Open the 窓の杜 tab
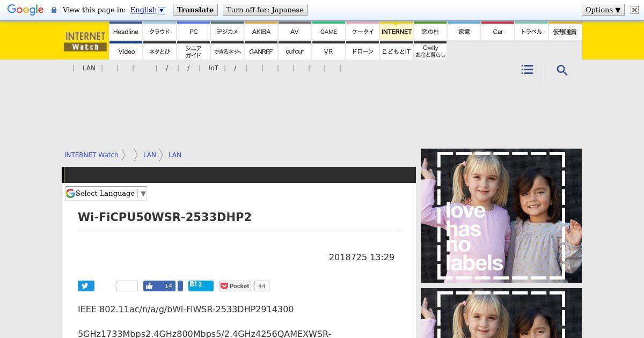This screenshot has width=644, height=338. point(430,31)
